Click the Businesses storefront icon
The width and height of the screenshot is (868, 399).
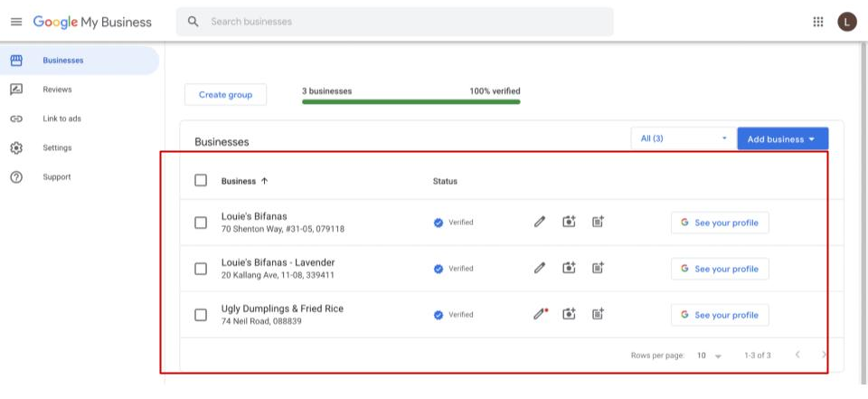pyautogui.click(x=16, y=61)
